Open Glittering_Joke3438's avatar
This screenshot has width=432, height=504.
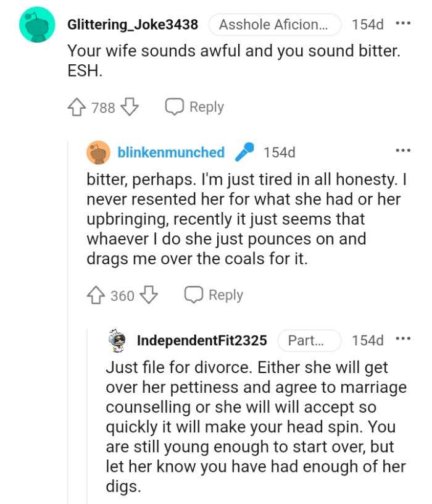(37, 25)
